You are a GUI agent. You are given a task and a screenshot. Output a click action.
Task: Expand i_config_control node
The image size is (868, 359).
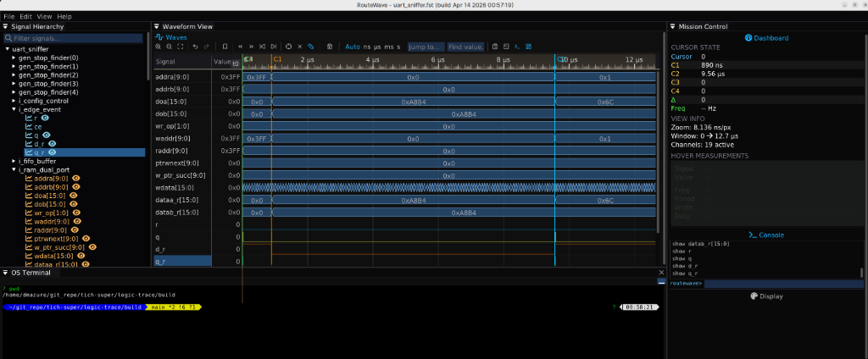[14, 101]
